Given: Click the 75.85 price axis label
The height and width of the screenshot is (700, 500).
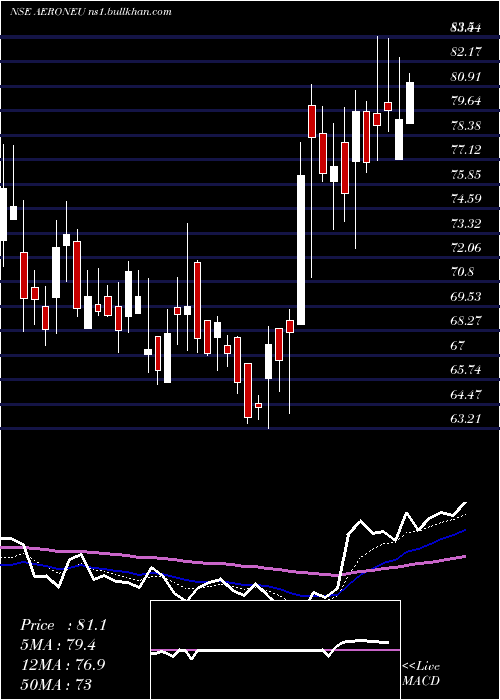Looking at the screenshot, I should point(466,174).
